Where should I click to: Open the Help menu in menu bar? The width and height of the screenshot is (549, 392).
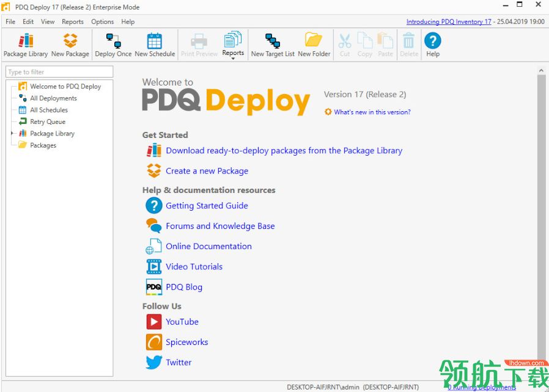click(128, 22)
